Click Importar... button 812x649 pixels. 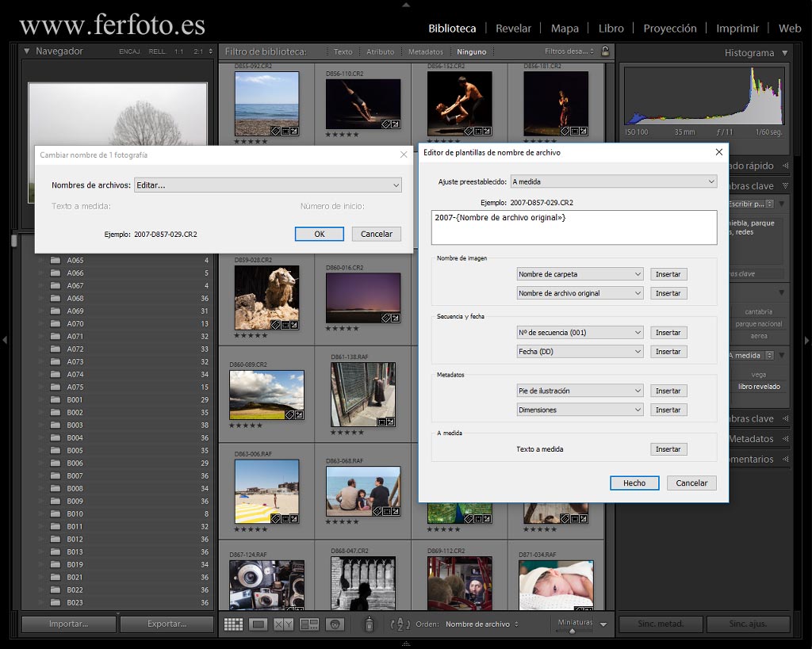pos(69,624)
